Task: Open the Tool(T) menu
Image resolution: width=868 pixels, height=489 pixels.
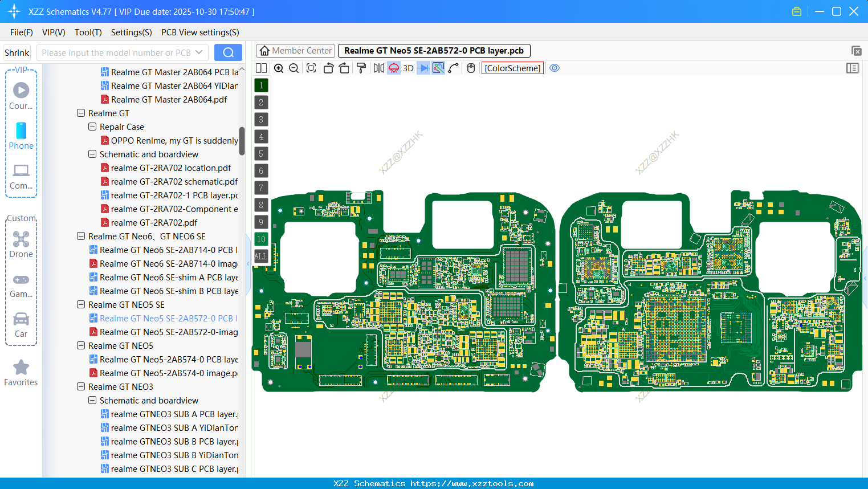Action: (88, 32)
